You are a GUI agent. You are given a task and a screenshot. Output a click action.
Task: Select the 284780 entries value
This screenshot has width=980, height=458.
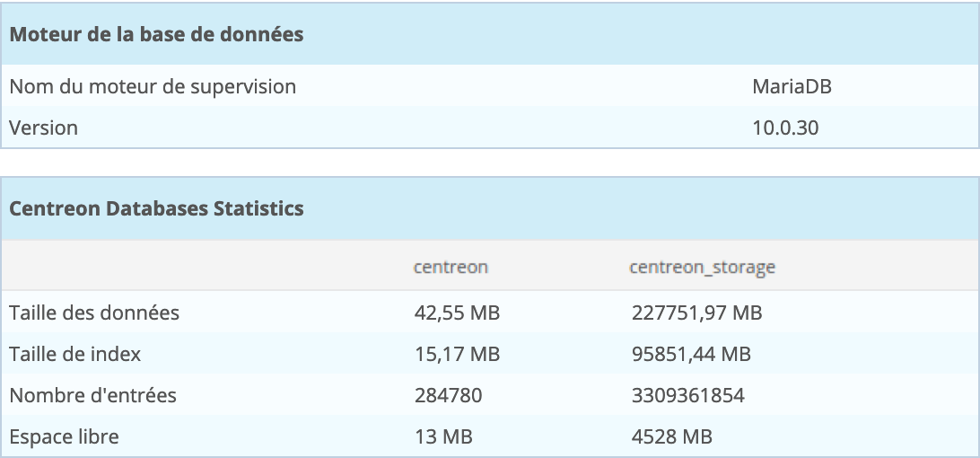coord(448,395)
